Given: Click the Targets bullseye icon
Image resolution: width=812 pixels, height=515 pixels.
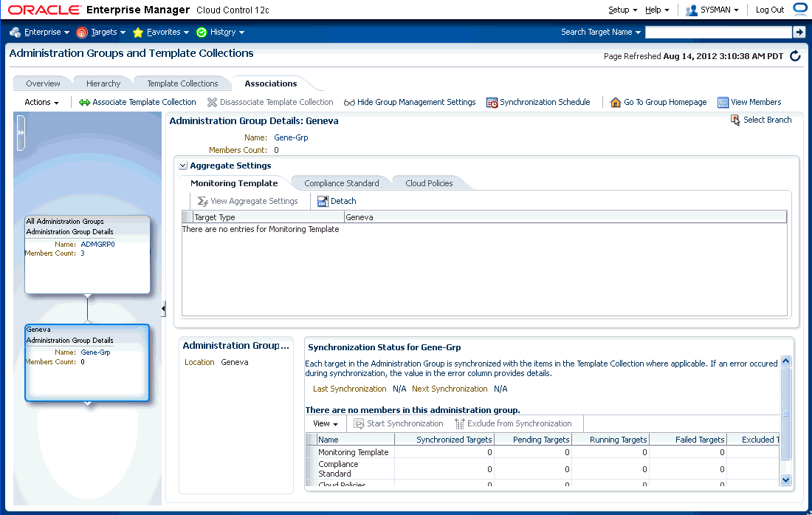Looking at the screenshot, I should [82, 32].
